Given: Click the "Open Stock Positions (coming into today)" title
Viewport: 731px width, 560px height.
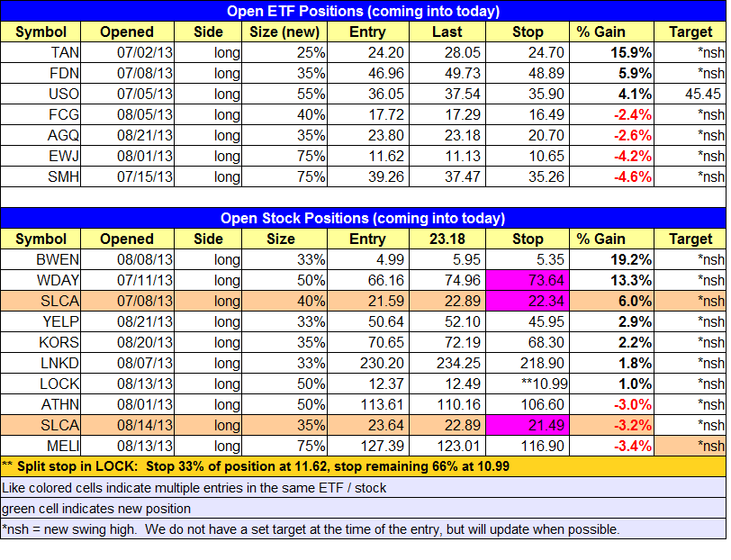Looking at the screenshot, I should [x=363, y=218].
